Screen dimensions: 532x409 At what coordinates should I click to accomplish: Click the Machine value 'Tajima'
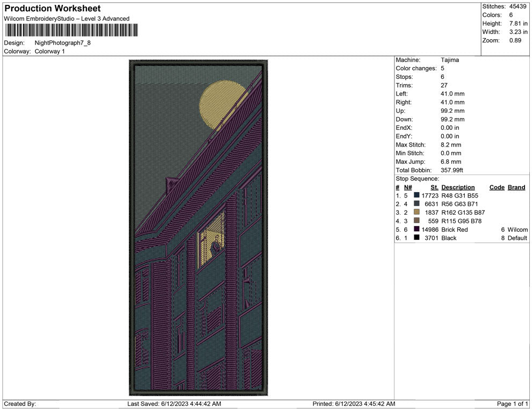tap(450, 60)
